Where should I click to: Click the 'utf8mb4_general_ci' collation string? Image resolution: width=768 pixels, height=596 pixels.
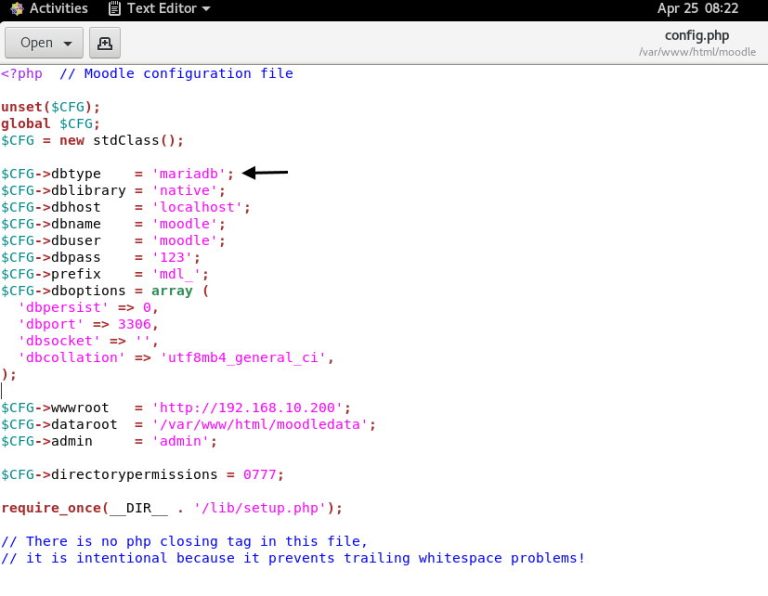246,357
